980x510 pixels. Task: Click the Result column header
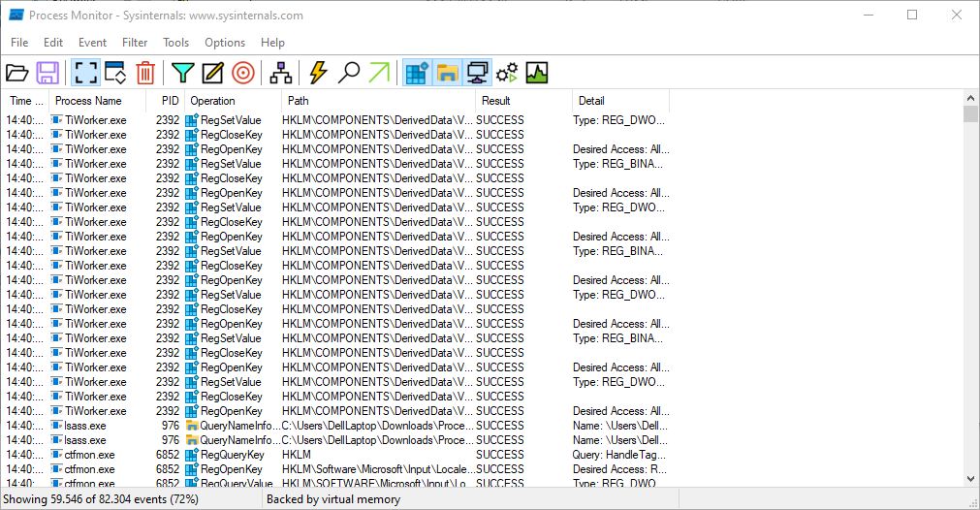click(x=523, y=101)
